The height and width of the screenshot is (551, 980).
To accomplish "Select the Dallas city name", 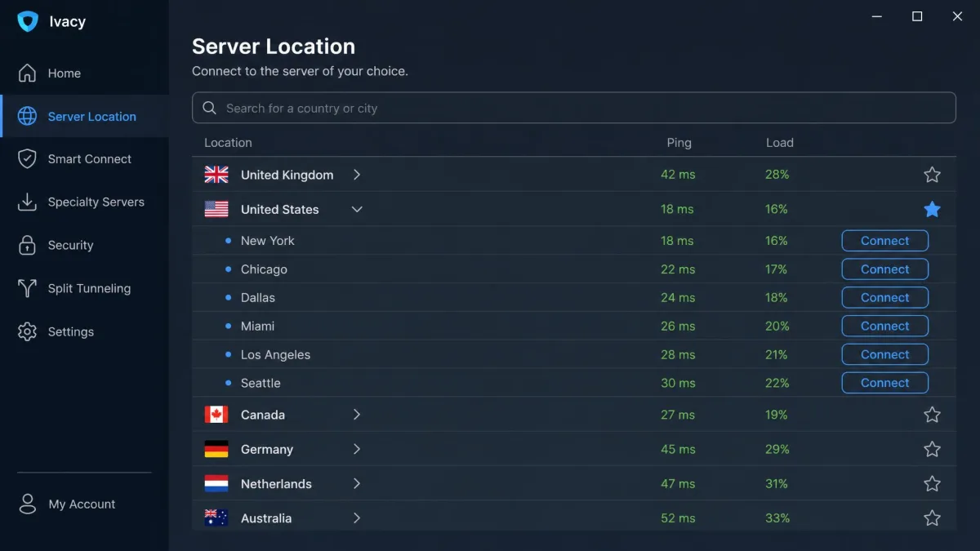I will 258,298.
